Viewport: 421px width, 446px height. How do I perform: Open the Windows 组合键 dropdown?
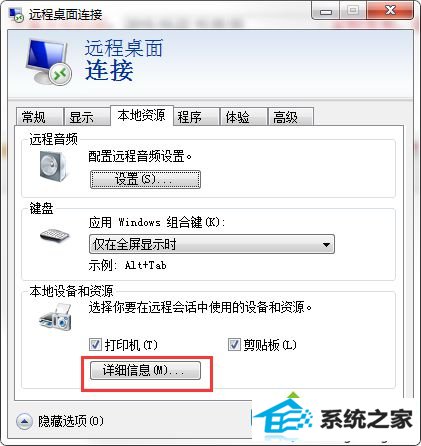pyautogui.click(x=212, y=244)
